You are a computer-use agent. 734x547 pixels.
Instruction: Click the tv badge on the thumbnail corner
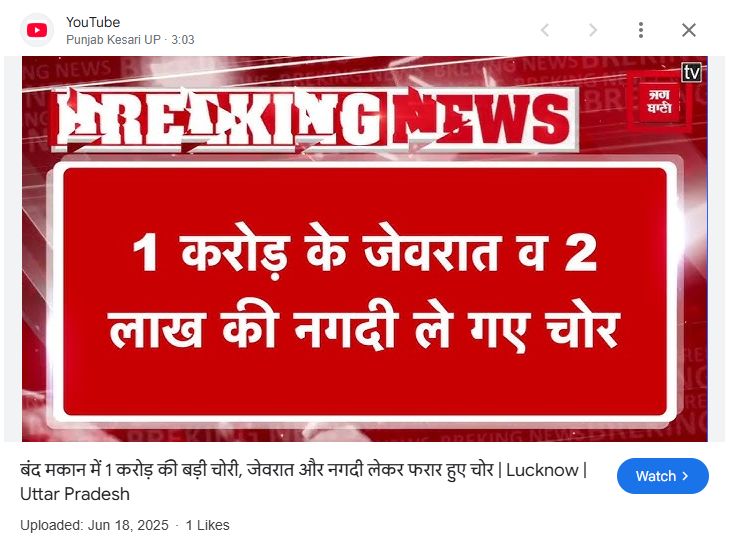691,73
